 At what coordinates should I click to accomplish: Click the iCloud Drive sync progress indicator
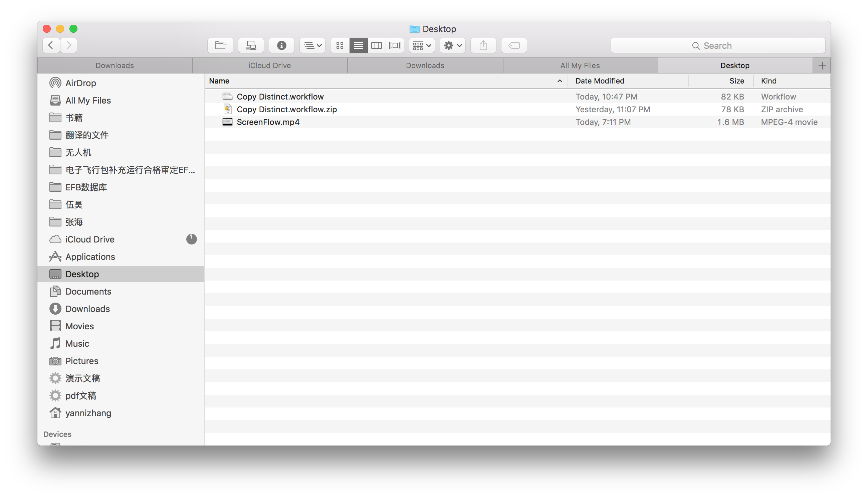point(192,239)
